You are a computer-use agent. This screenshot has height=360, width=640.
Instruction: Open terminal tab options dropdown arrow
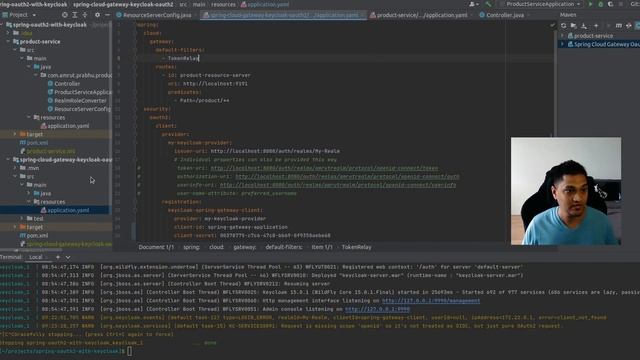(68, 257)
